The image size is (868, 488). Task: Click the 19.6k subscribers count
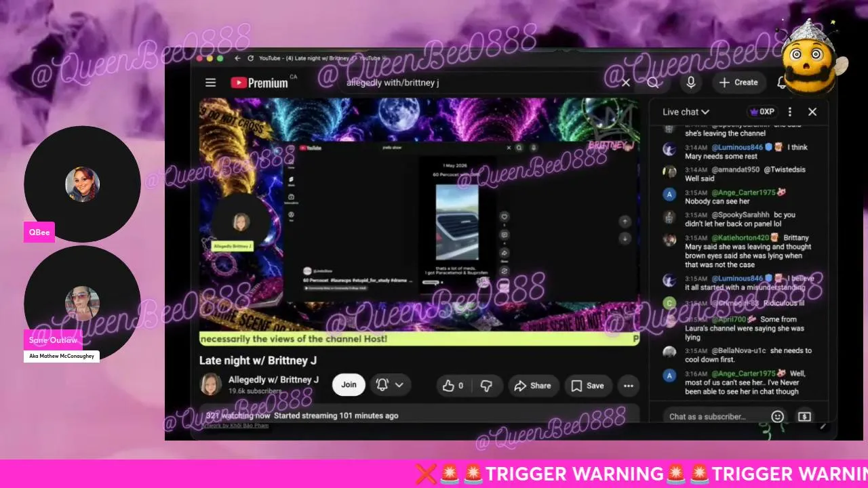click(x=255, y=391)
